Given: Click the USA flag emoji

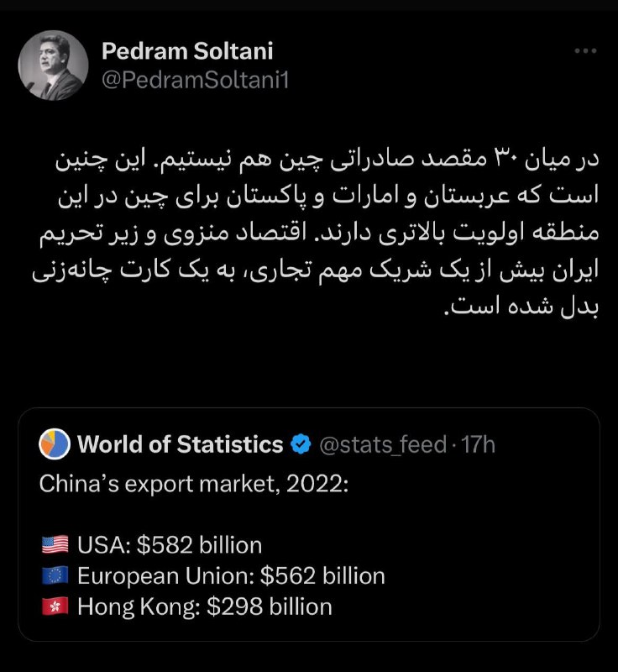Looking at the screenshot, I should 55,545.
